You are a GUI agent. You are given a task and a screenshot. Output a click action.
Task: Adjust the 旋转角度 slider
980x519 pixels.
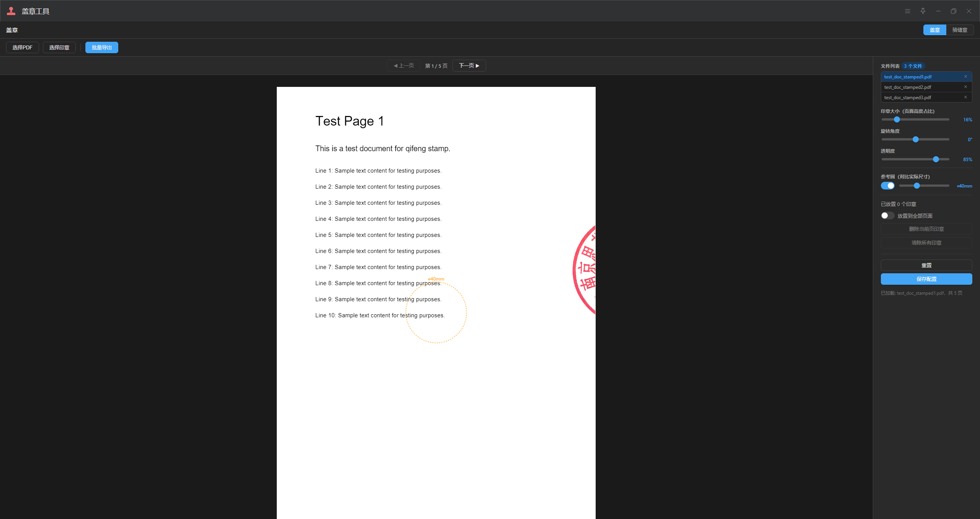tap(915, 139)
